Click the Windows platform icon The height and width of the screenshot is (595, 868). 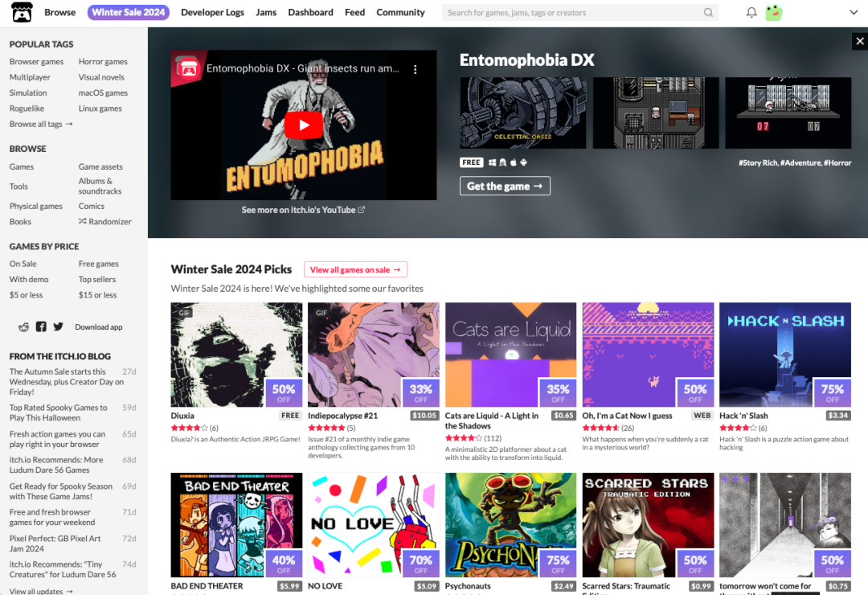[x=492, y=162]
